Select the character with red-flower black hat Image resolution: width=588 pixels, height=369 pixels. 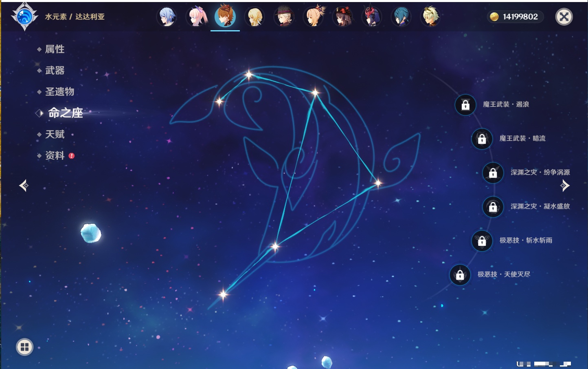[x=342, y=17]
